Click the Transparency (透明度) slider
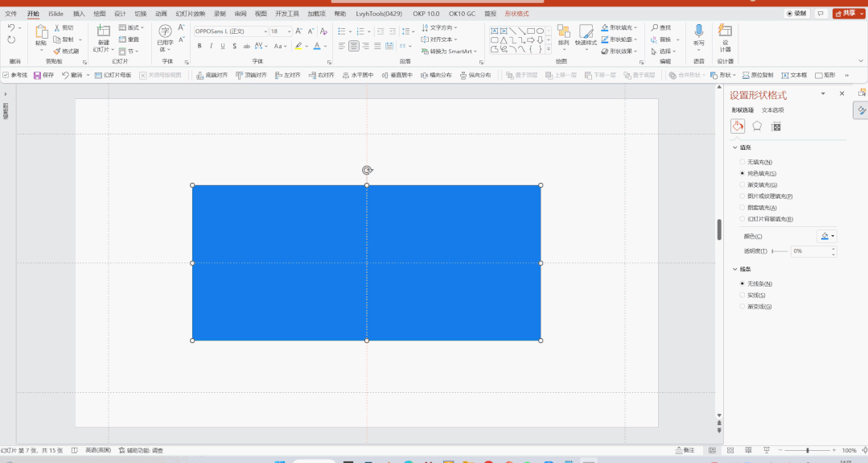The width and height of the screenshot is (868, 463). [x=780, y=251]
